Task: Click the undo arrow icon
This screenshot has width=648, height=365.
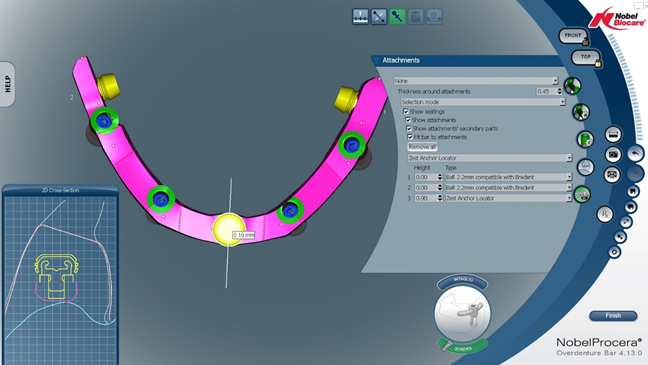Action: [x=635, y=153]
